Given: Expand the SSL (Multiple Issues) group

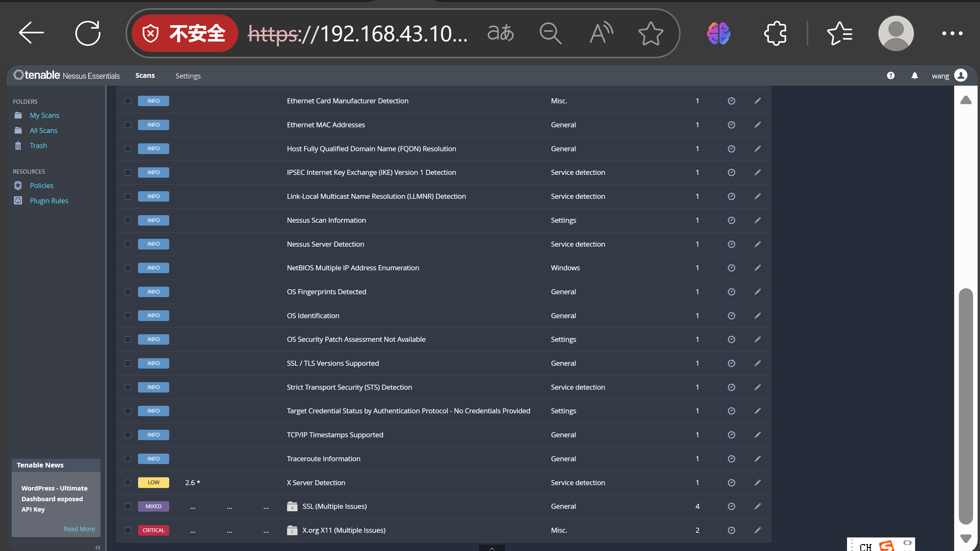Looking at the screenshot, I should tap(334, 506).
